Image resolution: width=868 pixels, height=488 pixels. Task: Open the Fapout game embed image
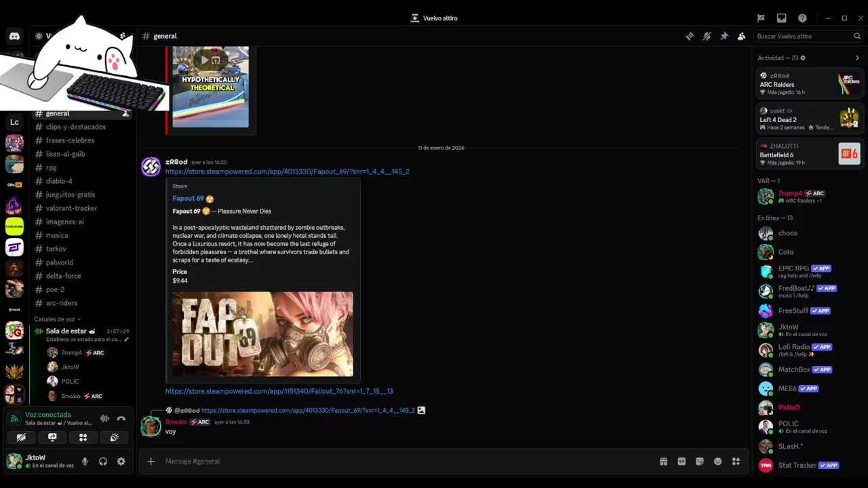[262, 333]
